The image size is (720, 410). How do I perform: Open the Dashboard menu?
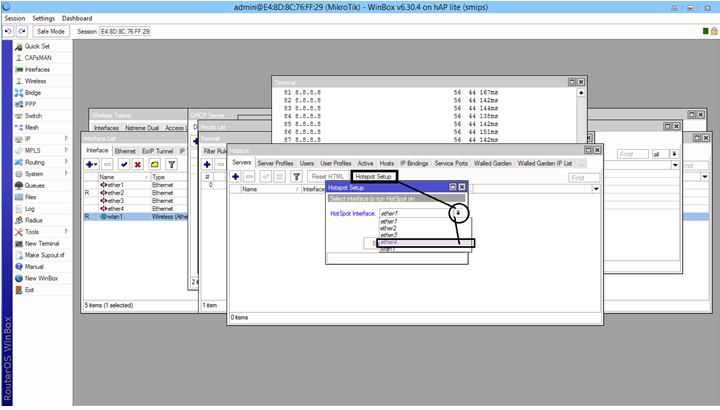click(77, 18)
